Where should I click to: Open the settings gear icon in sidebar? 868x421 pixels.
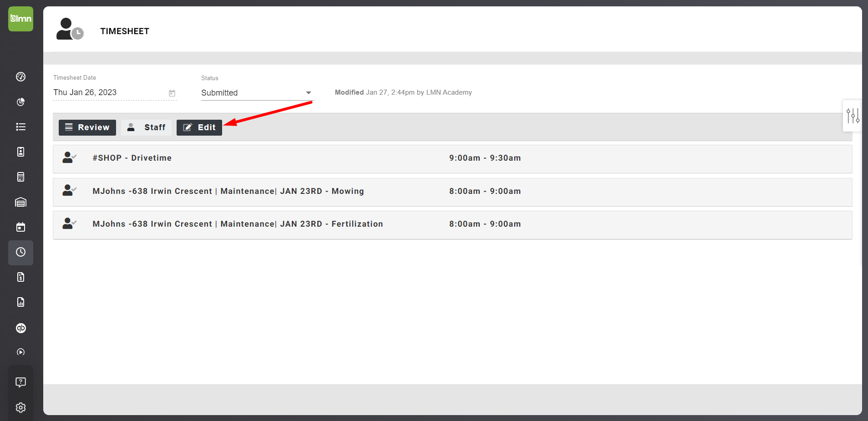[20, 407]
